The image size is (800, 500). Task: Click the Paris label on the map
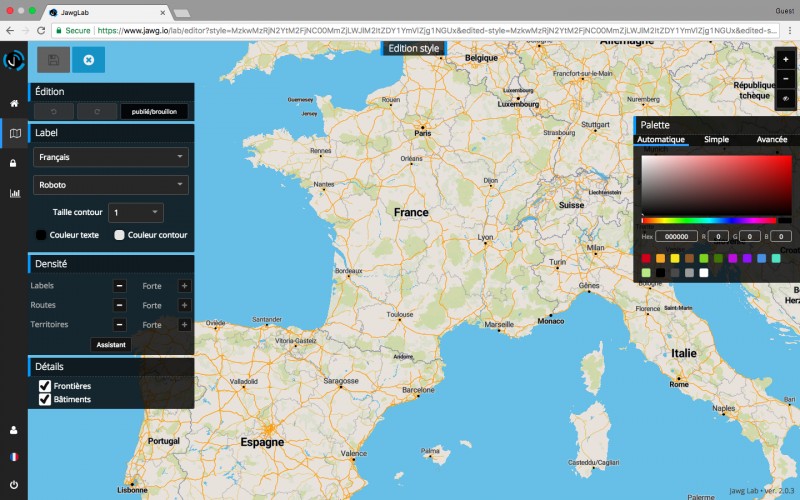pyautogui.click(x=422, y=133)
